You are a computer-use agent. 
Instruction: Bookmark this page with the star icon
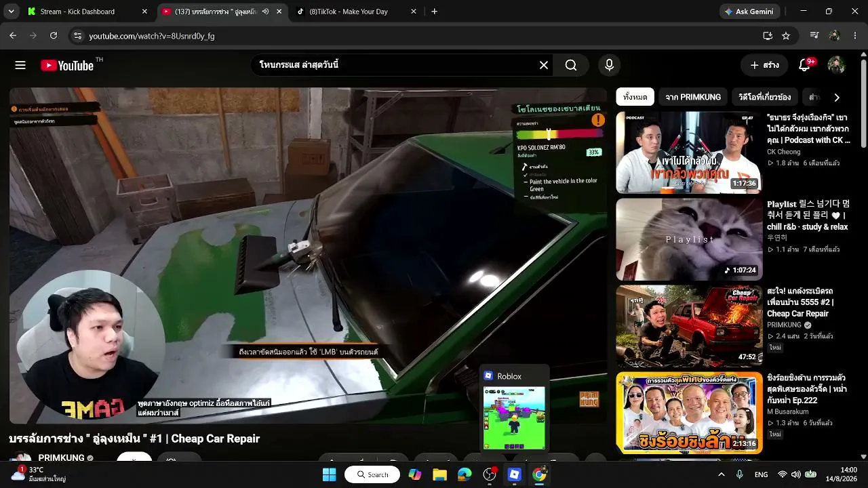[x=786, y=35]
